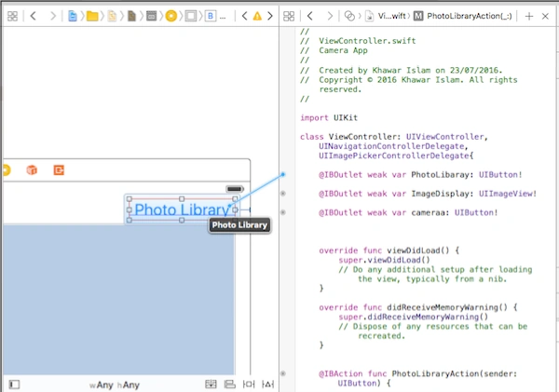Screen dimensions: 559x392
Task: Add a new assistant editor pane
Action: coord(529,16)
